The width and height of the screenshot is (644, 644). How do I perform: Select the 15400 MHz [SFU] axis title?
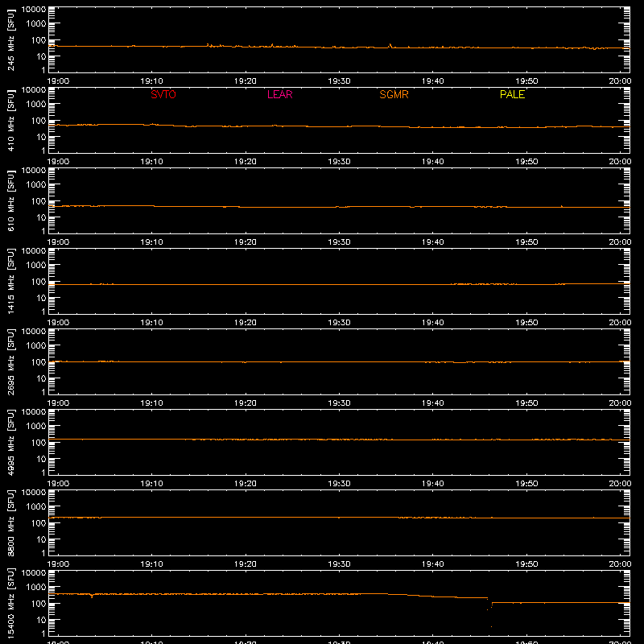point(11,603)
